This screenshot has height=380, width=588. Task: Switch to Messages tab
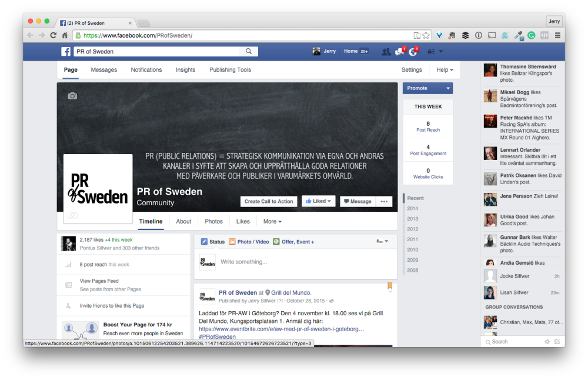click(104, 70)
